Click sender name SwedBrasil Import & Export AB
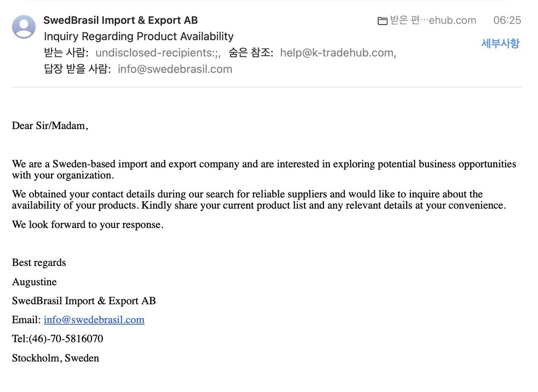The image size is (538, 392). click(x=121, y=20)
